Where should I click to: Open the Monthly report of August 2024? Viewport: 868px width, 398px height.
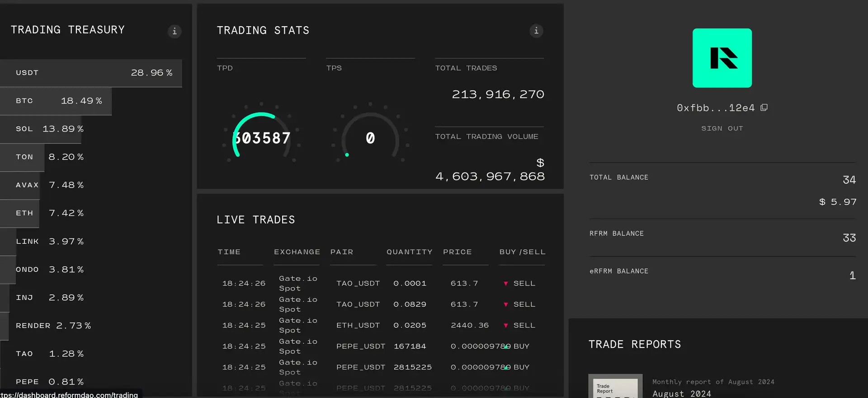point(713,382)
